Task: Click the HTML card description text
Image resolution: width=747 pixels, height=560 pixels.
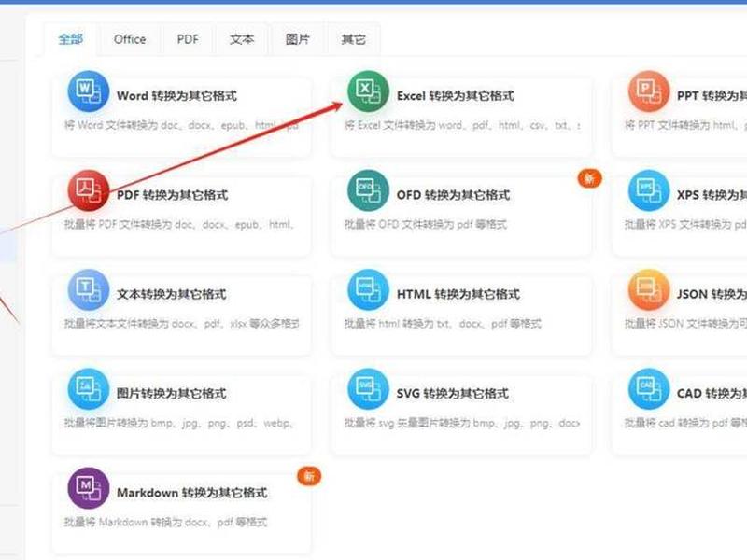Action: pyautogui.click(x=443, y=324)
